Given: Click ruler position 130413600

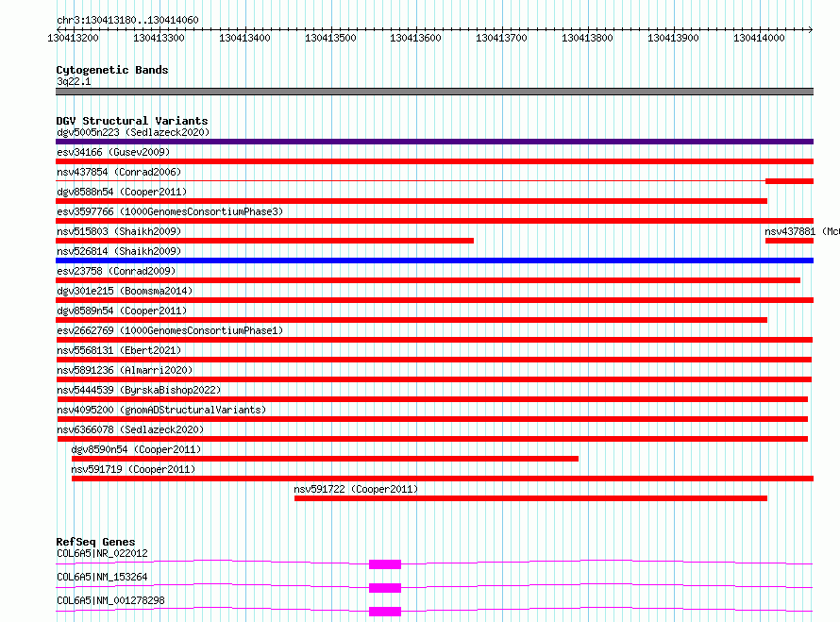Looking at the screenshot, I should (x=415, y=38).
